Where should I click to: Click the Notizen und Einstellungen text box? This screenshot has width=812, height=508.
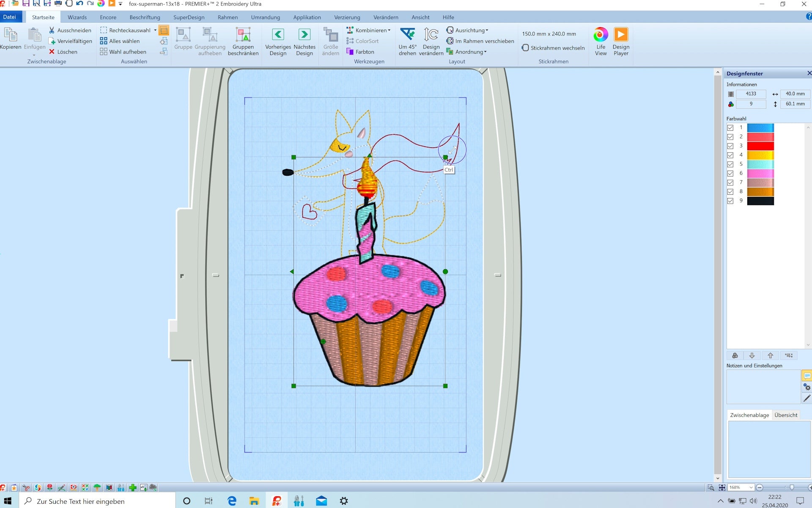tap(763, 387)
